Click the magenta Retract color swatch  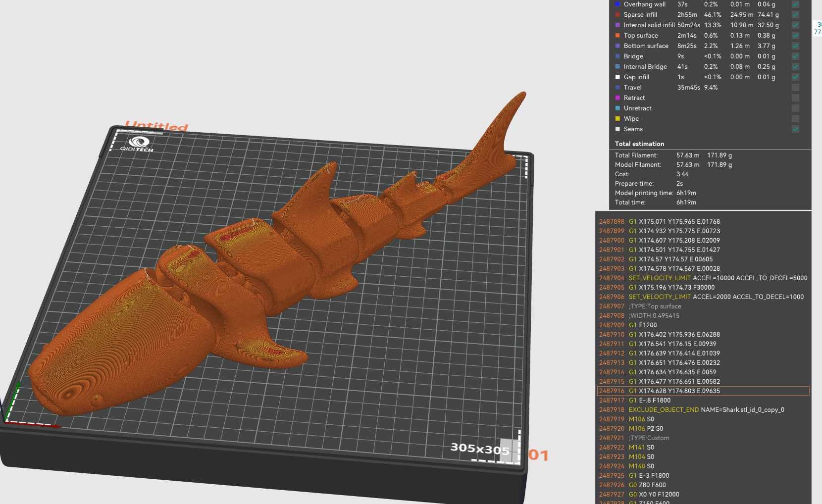[x=617, y=98]
